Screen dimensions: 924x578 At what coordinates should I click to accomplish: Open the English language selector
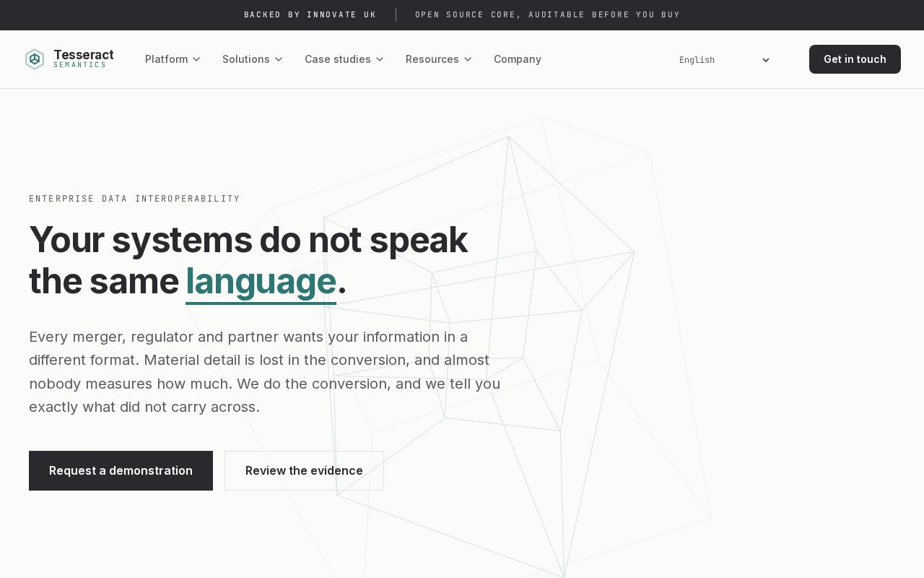tap(724, 60)
